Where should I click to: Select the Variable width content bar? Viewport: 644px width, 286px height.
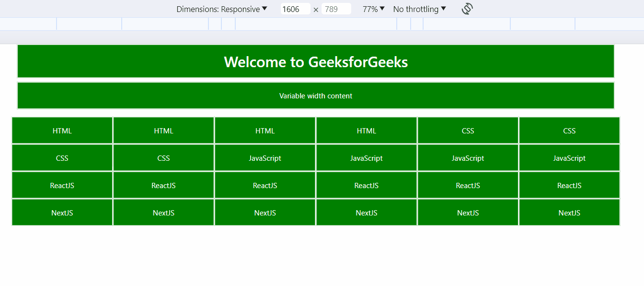coord(315,95)
